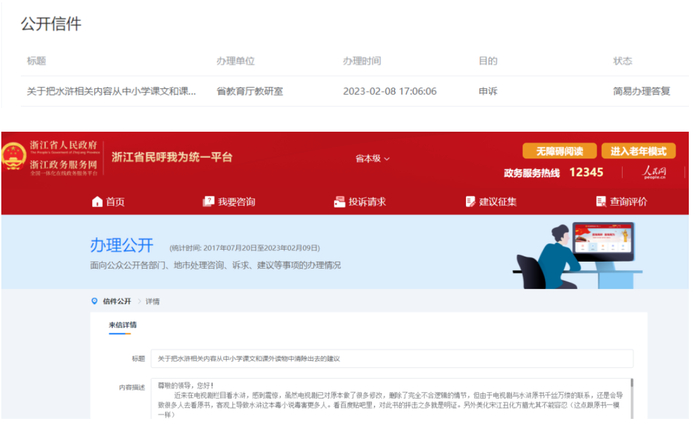Click the 办理单位 column header
Viewport: 700px width, 427px height.
[235, 61]
